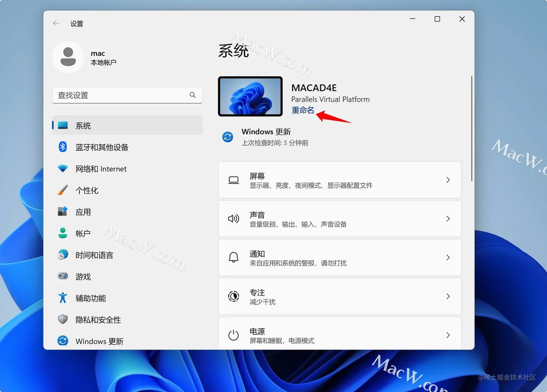The height and width of the screenshot is (392, 547).
Task: Select the Accessibility figure icon
Action: (x=63, y=298)
